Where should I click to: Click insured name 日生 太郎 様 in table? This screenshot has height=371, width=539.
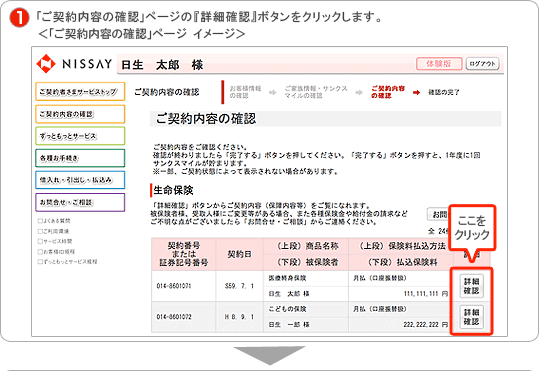pyautogui.click(x=289, y=294)
